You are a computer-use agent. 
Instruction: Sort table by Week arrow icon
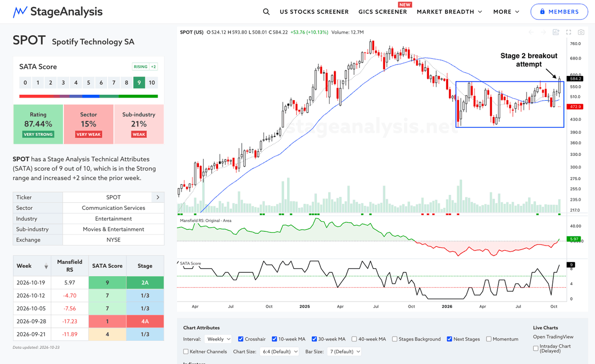pyautogui.click(x=46, y=266)
